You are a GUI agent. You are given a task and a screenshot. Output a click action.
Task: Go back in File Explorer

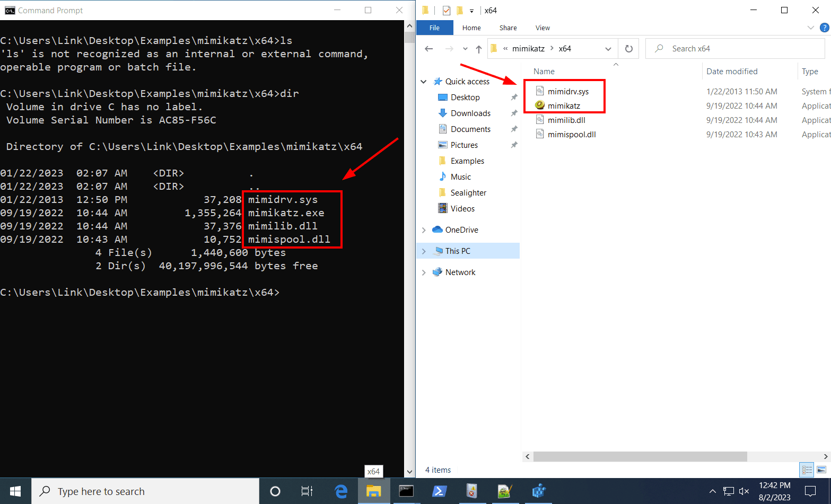[x=429, y=49]
